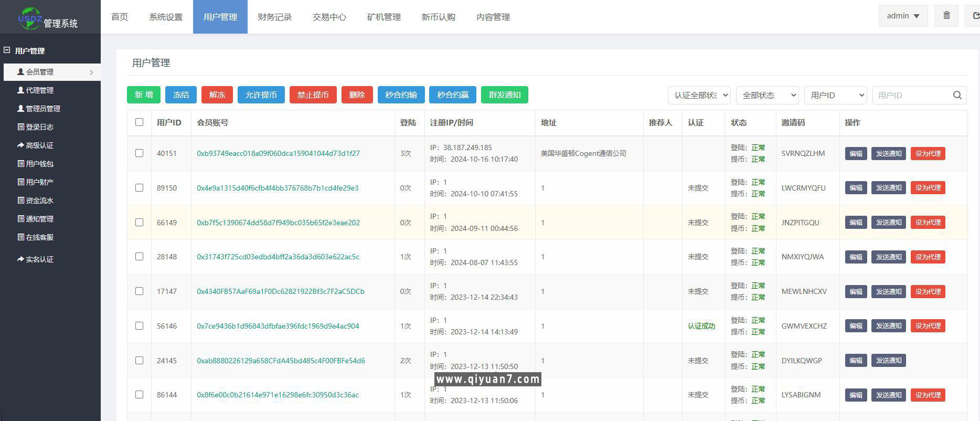
Task: Click the search magnifier icon
Action: point(957,95)
